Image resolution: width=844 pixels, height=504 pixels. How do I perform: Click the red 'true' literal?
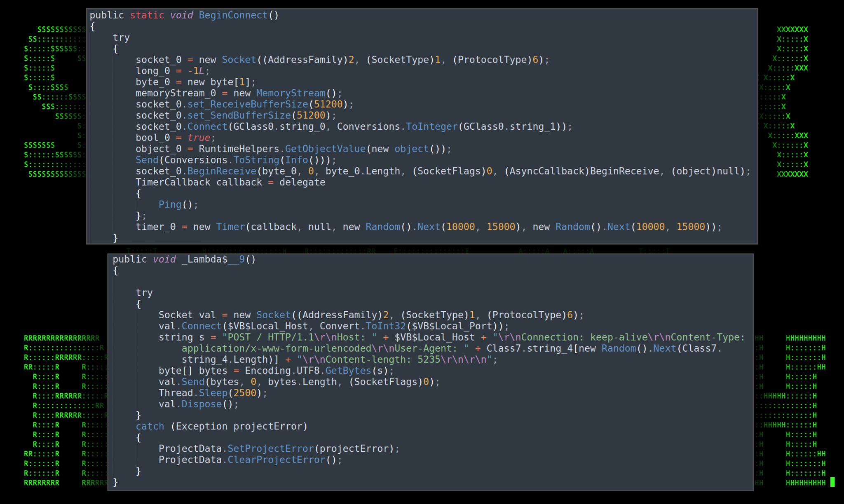[199, 138]
